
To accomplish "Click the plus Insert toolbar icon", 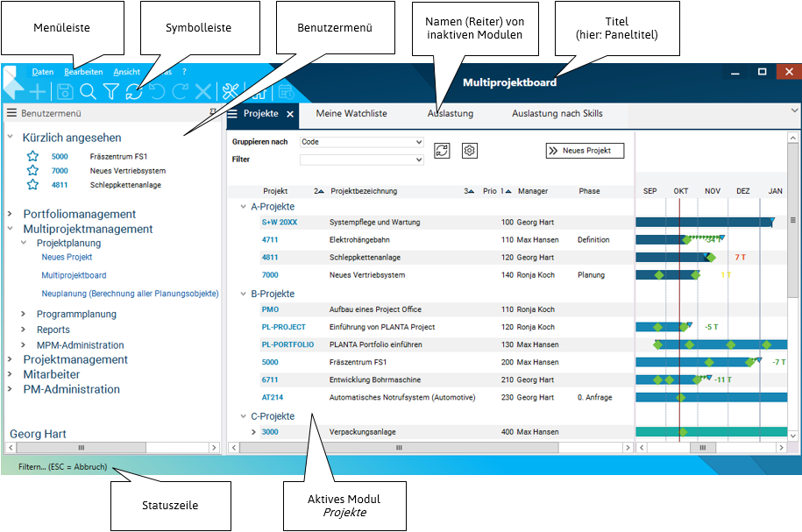I will pos(38,91).
